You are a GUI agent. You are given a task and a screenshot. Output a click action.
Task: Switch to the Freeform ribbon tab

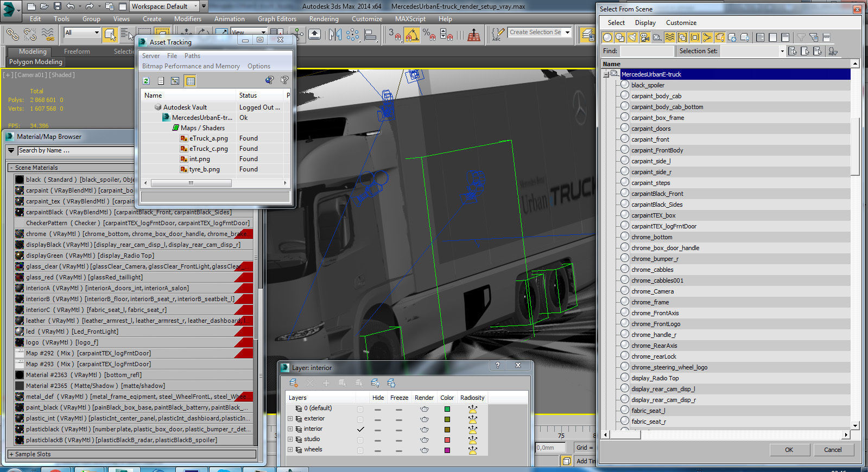pyautogui.click(x=77, y=52)
